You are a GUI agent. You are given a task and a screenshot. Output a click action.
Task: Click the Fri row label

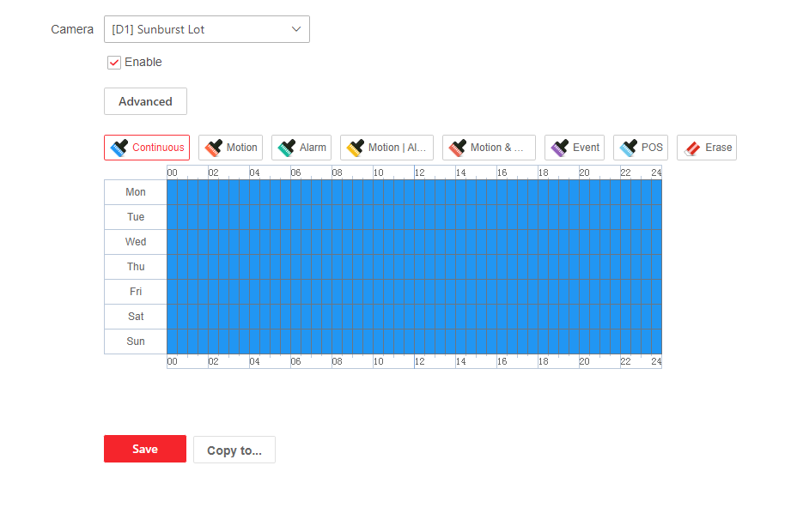pyautogui.click(x=136, y=292)
